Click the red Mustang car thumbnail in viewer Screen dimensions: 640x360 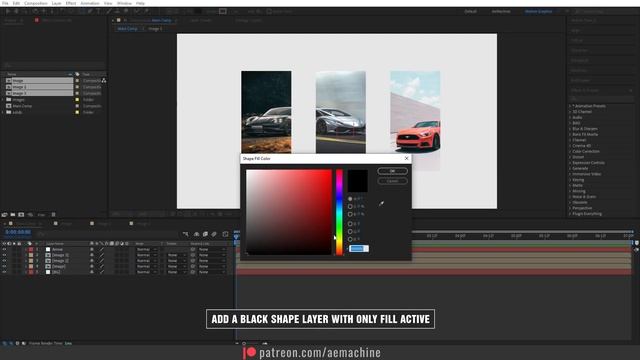click(415, 120)
